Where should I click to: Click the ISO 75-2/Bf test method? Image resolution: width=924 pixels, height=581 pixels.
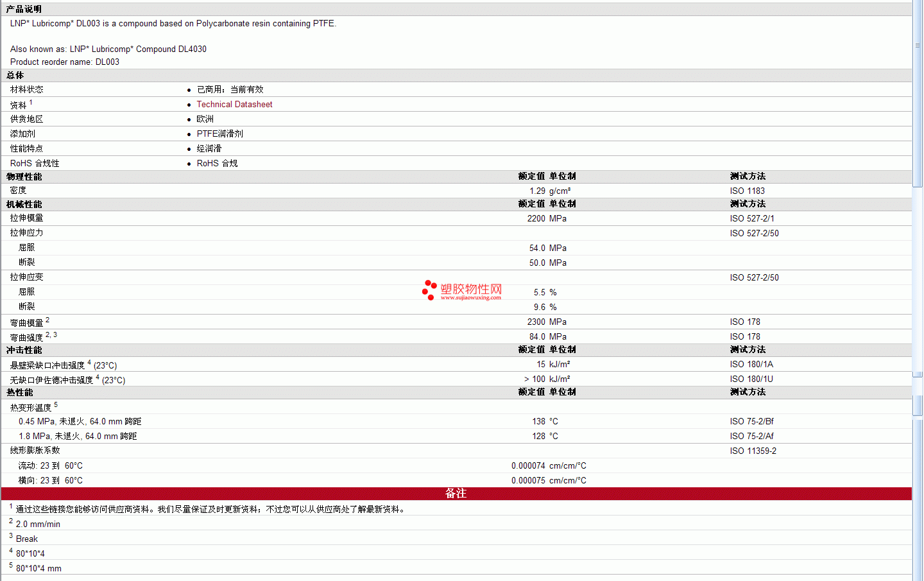(x=751, y=421)
